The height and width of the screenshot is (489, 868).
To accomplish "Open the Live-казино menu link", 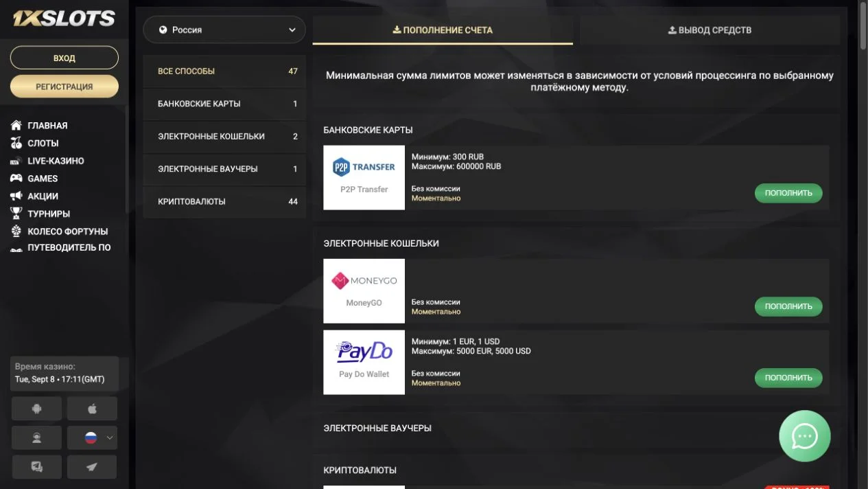I will 56,161.
